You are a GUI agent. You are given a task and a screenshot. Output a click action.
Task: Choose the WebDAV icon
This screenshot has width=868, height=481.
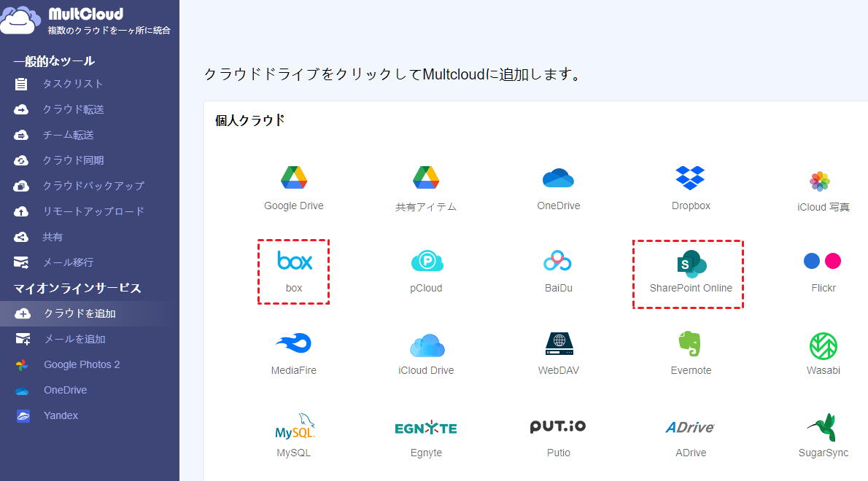tap(559, 343)
